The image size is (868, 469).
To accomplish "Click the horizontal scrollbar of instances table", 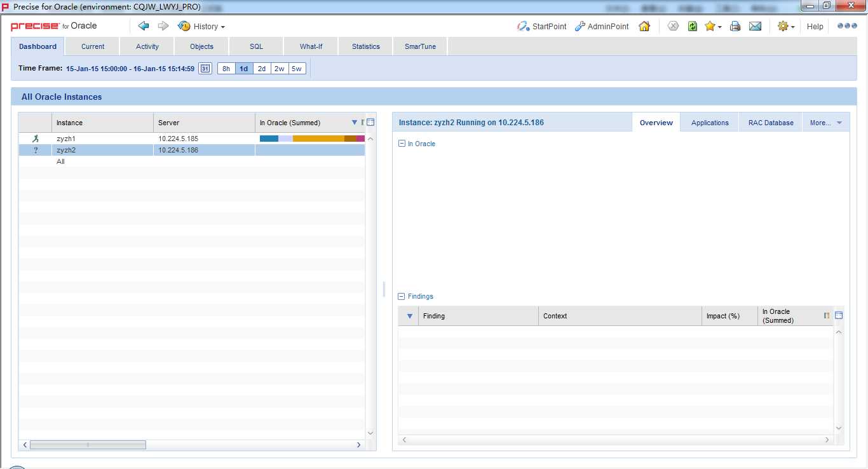I will (88, 445).
